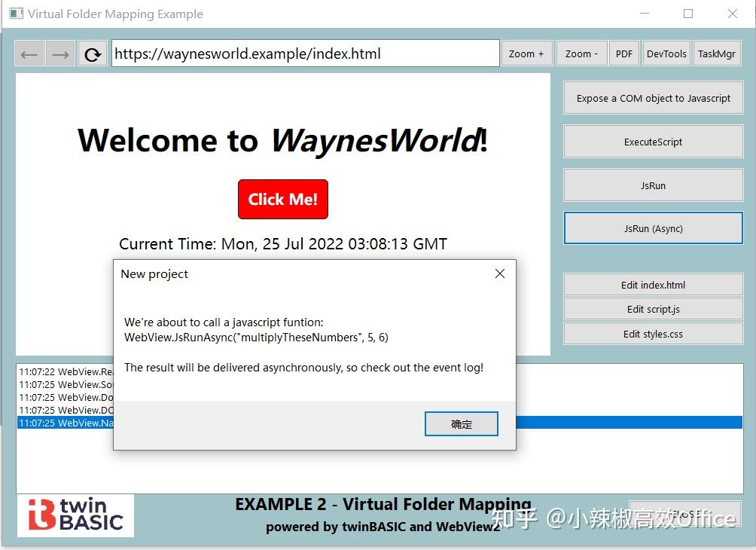The width and height of the screenshot is (756, 550).
Task: Zoom in with the Zoom + button
Action: pyautogui.click(x=526, y=53)
